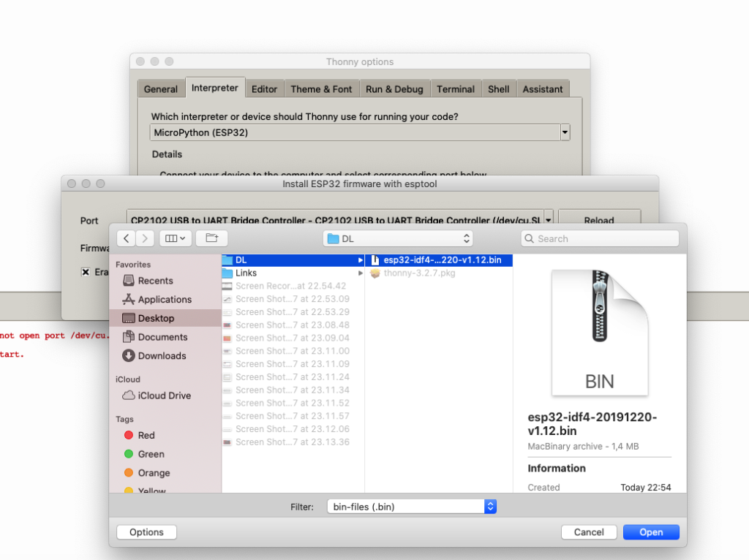Screen dimensions: 749x560
Task: Open the Assistant tab
Action: (x=543, y=89)
